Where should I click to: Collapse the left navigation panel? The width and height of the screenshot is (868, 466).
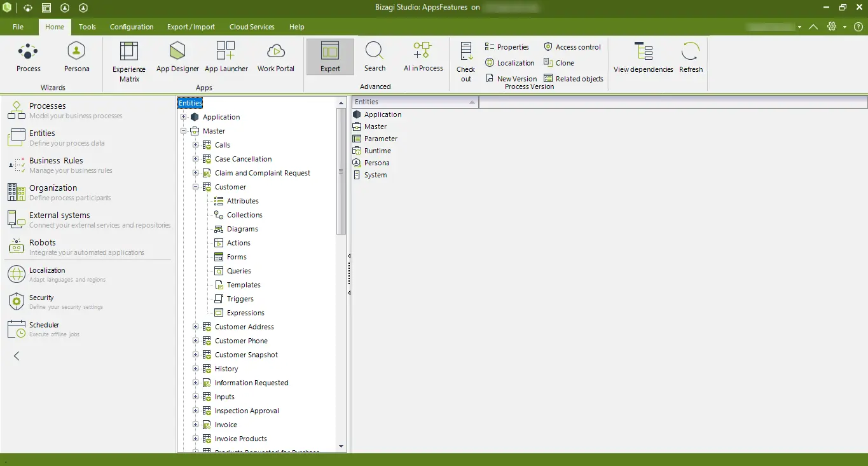coord(17,356)
